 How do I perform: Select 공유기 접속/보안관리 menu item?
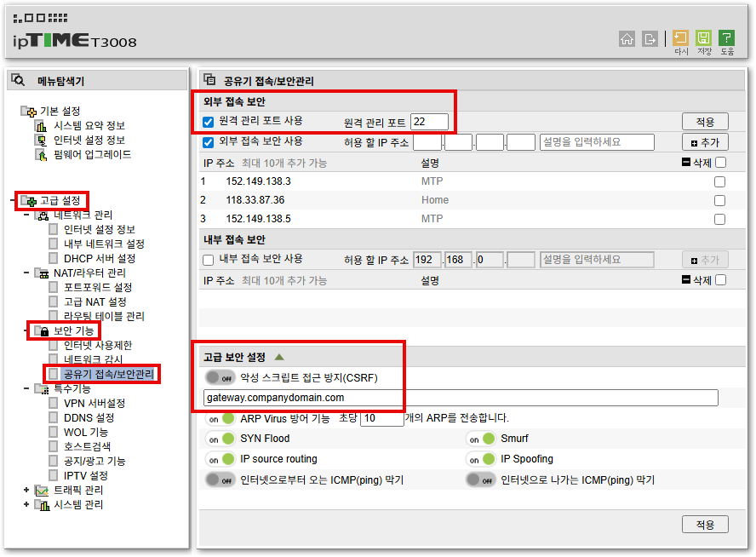(x=108, y=374)
